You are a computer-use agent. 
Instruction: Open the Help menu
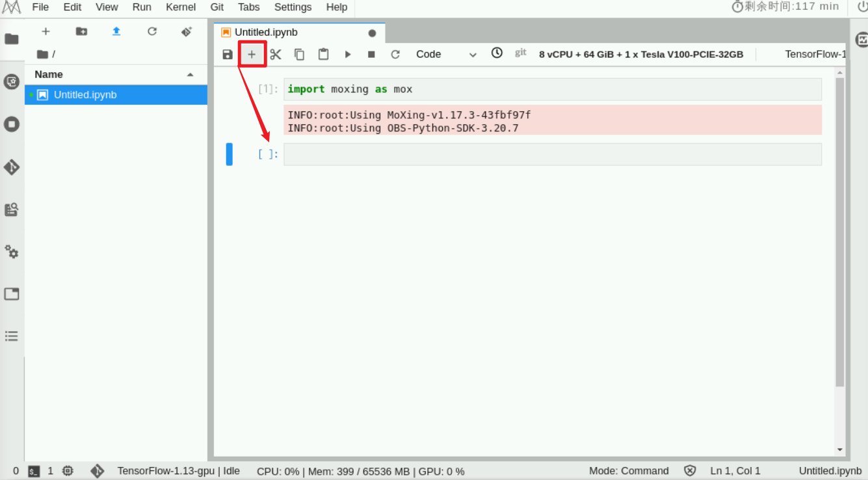(x=337, y=7)
